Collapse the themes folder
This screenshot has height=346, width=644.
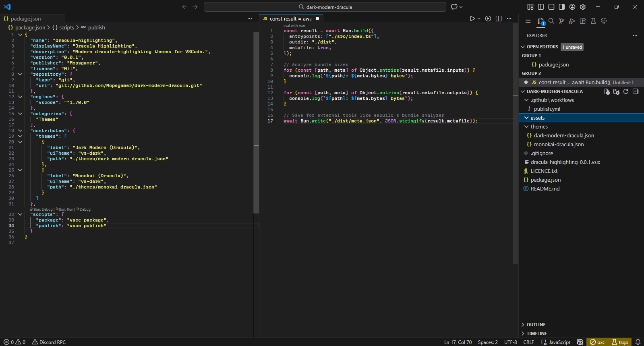coord(526,126)
